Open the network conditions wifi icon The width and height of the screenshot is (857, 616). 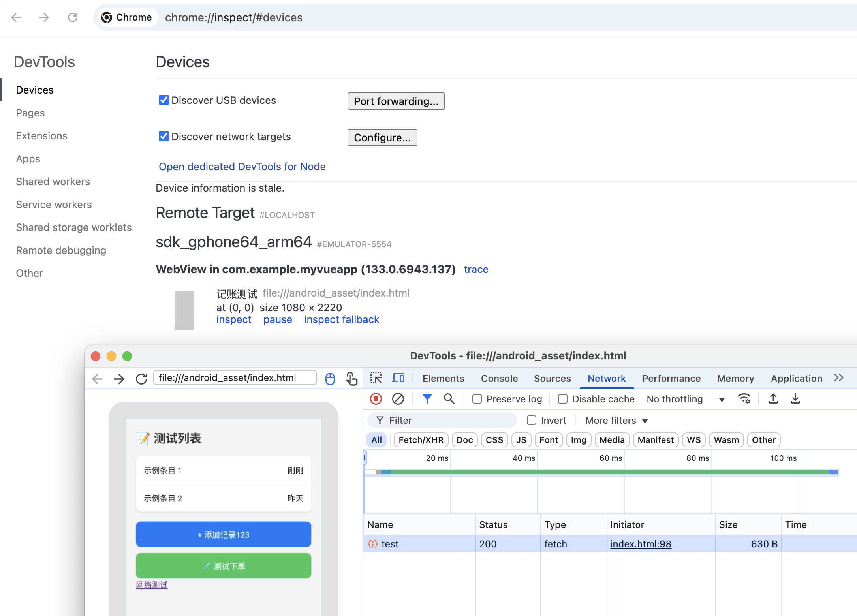744,399
